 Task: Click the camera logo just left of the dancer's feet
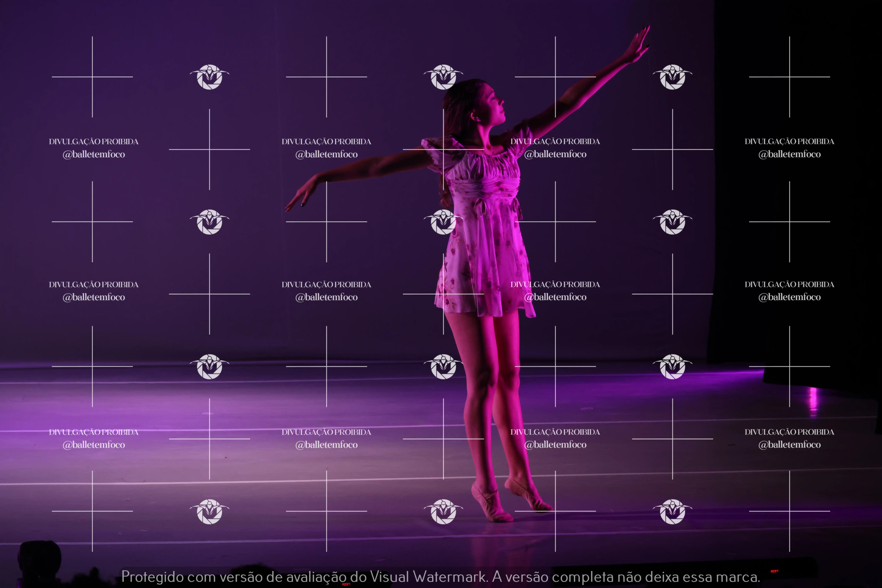tap(443, 512)
